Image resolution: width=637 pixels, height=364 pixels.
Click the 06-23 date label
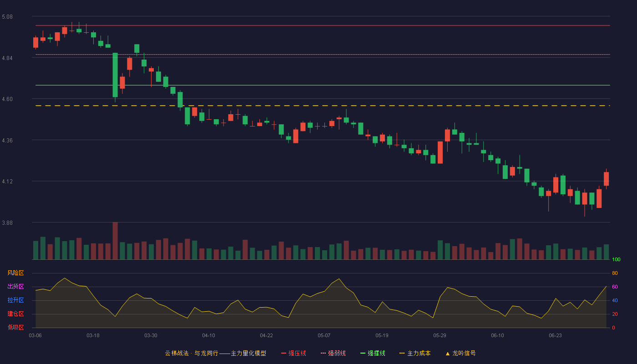point(555,335)
